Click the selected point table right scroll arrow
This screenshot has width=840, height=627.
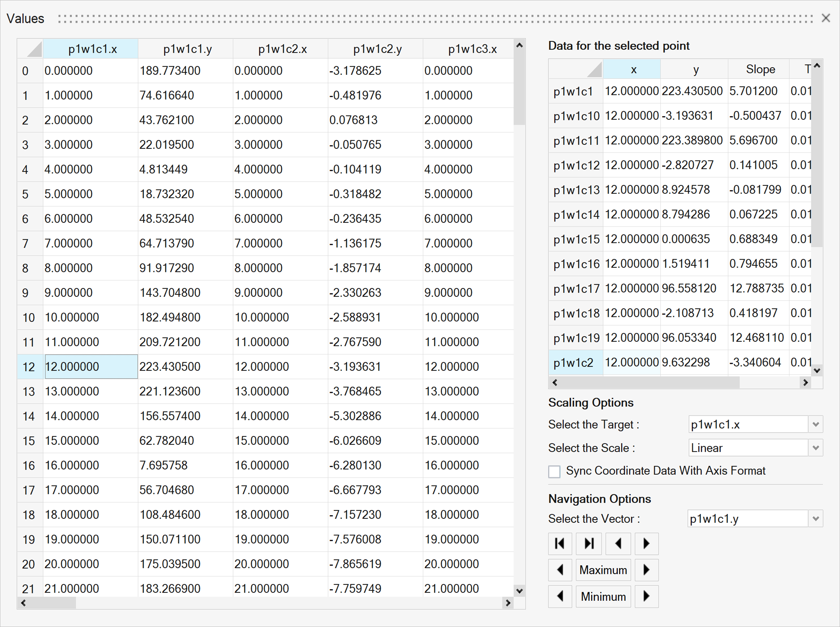click(x=805, y=382)
